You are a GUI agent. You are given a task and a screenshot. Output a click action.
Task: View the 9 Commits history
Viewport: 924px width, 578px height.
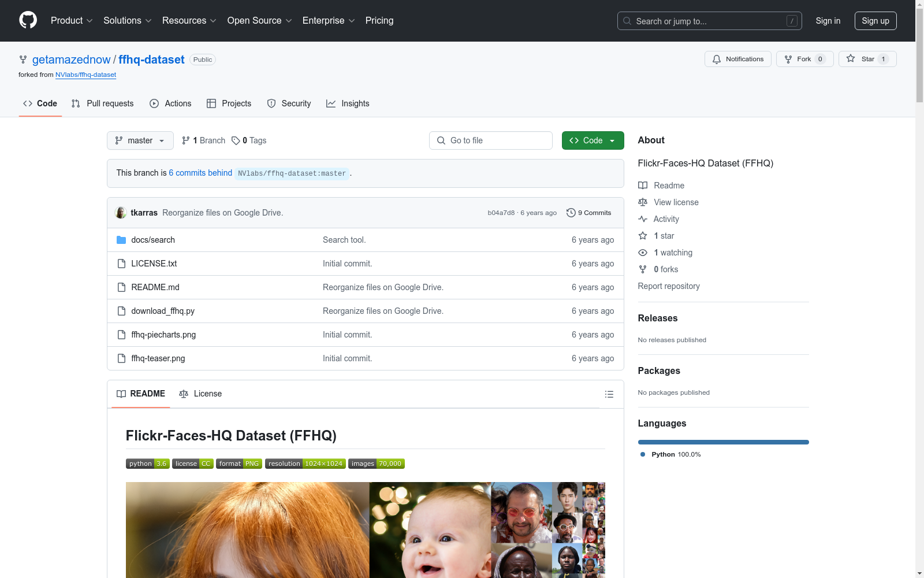pyautogui.click(x=589, y=213)
